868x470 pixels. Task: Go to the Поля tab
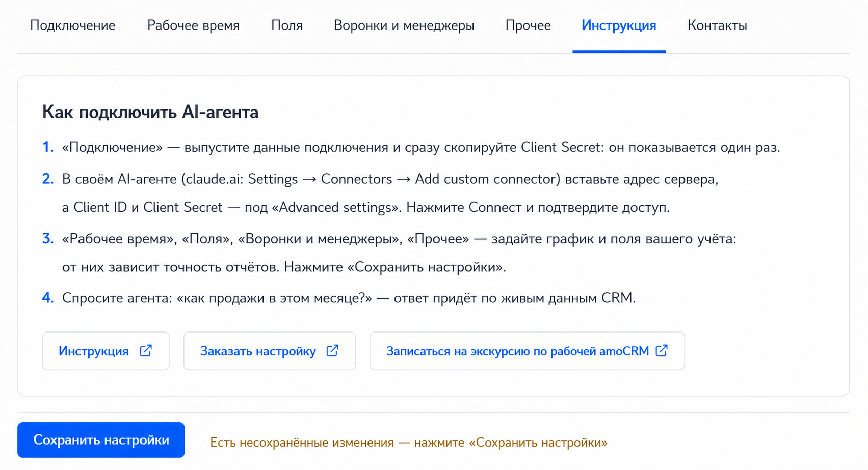(x=287, y=25)
